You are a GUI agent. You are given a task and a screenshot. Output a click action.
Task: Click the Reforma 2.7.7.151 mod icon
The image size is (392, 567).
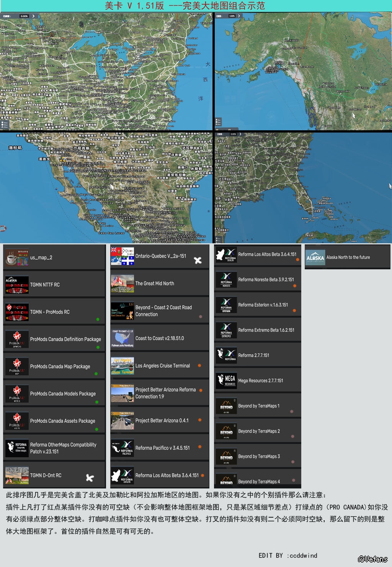point(226,356)
